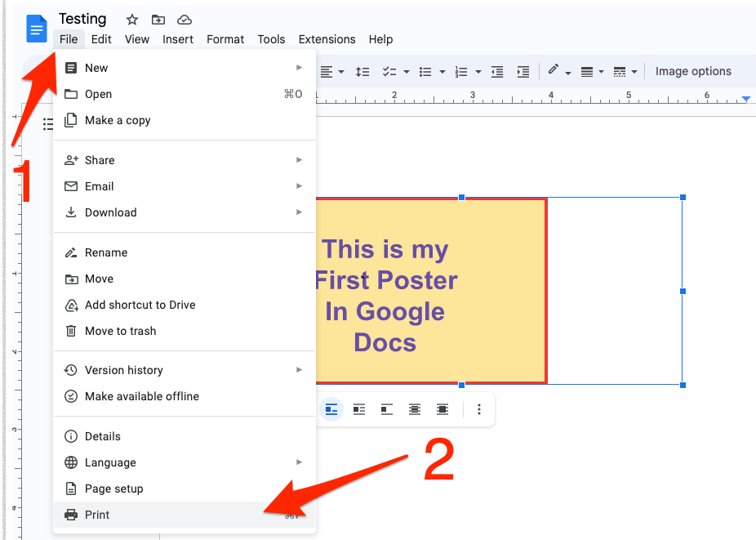Open the numbered list dropdown arrow
Viewport: 756px width, 540px height.
point(478,72)
